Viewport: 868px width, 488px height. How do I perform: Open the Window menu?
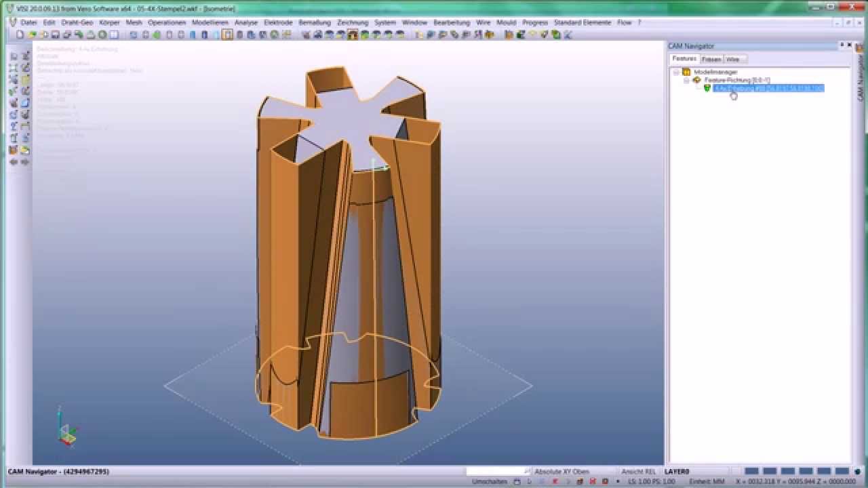point(415,22)
